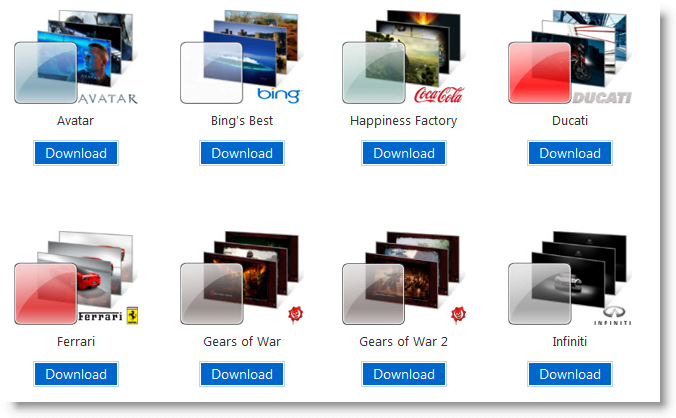Click the Gears of War 2 skull emblem
The height and width of the screenshot is (418, 676).
[458, 315]
